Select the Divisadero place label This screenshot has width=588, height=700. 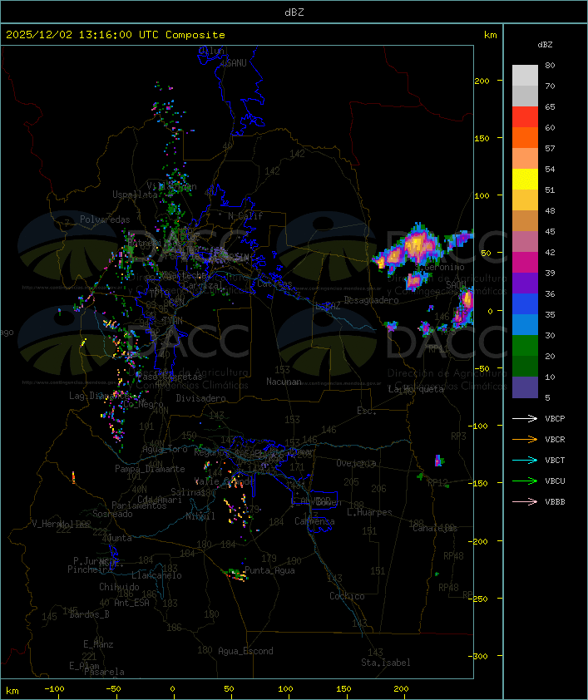pos(200,398)
